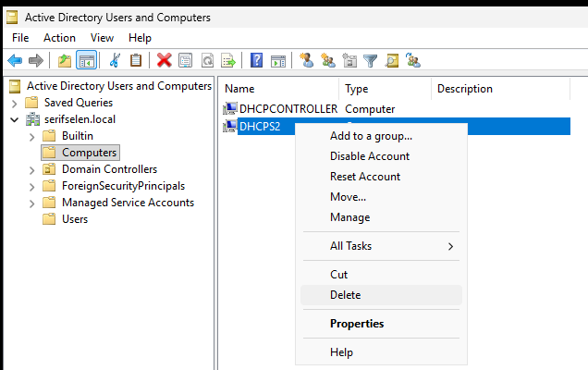The image size is (588, 370).
Task: Create a new group toolbar icon
Action: 328,60
